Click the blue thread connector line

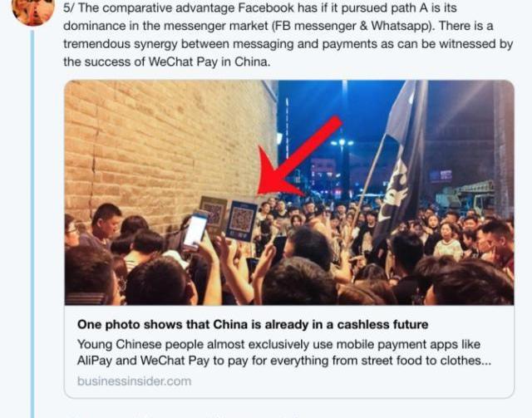(x=32, y=224)
